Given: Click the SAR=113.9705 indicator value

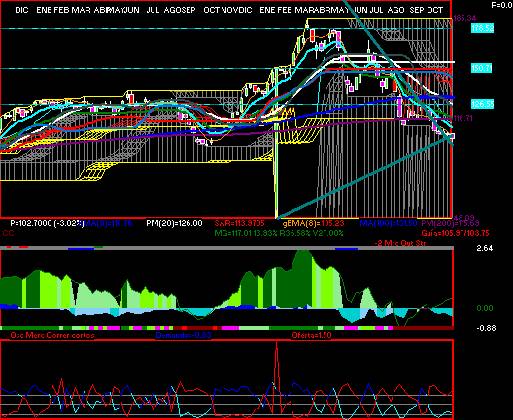Looking at the screenshot, I should click(x=239, y=223).
